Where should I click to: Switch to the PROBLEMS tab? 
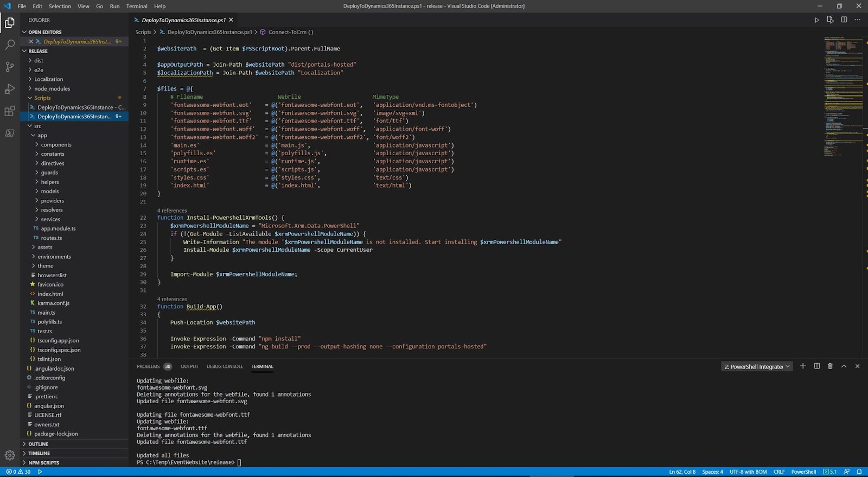[148, 366]
